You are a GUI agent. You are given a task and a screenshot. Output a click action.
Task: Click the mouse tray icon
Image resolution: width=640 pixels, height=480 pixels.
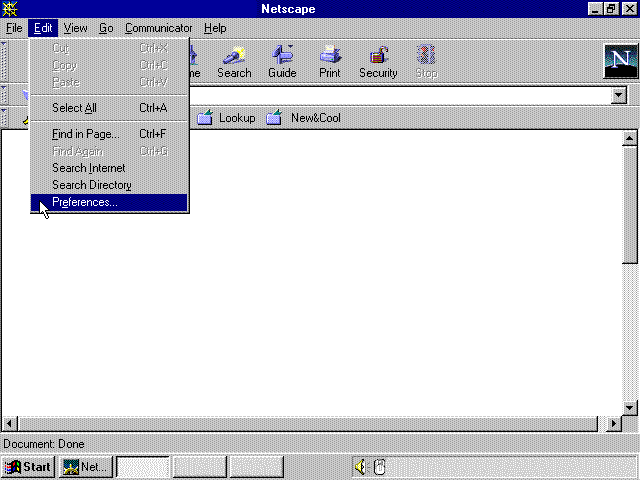380,467
